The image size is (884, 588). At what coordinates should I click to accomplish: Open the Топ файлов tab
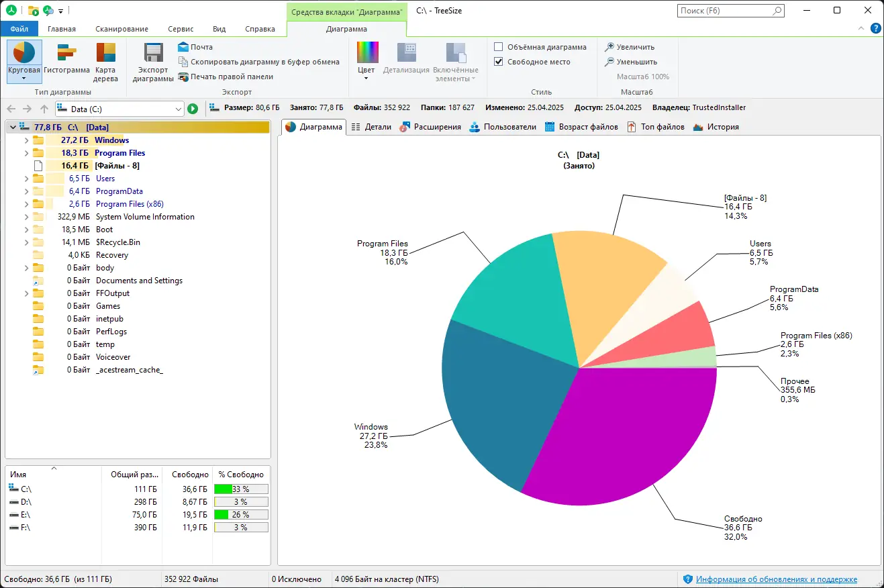click(x=655, y=127)
